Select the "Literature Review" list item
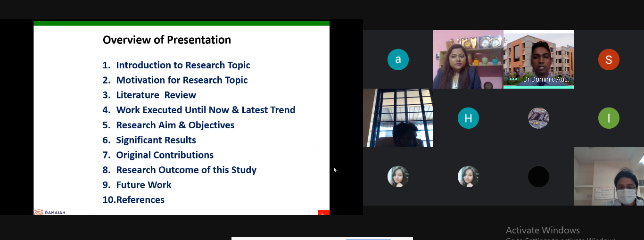Screen dimensions: 644x240 point(156,95)
